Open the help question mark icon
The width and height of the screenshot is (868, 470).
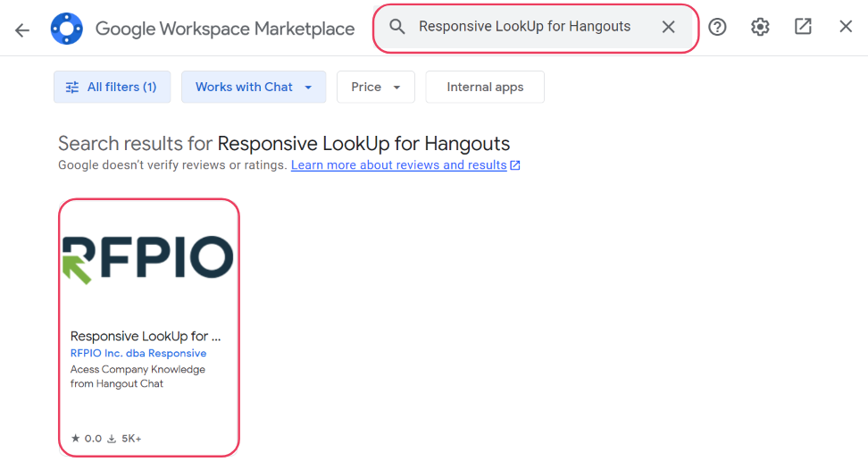(717, 27)
